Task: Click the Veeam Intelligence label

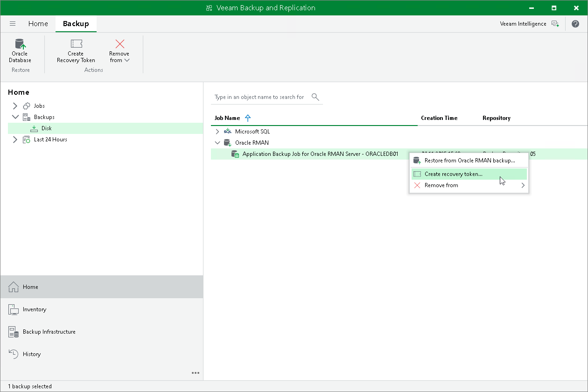Action: [x=523, y=24]
